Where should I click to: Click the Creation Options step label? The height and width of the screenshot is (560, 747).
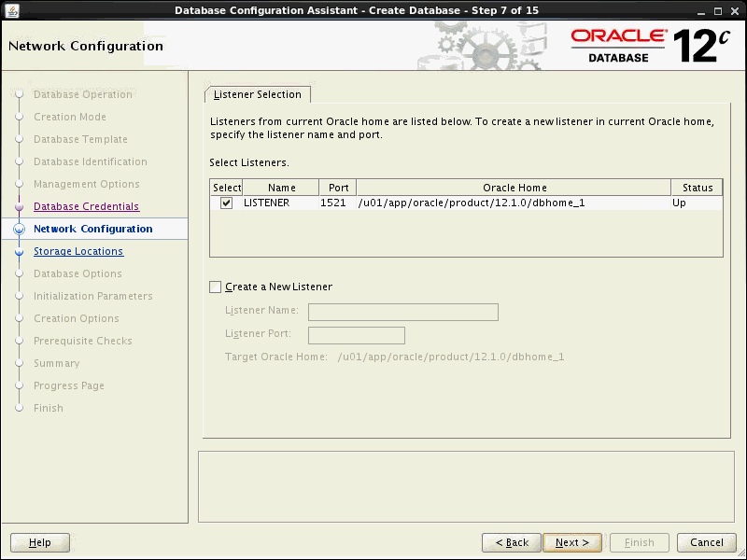click(77, 318)
